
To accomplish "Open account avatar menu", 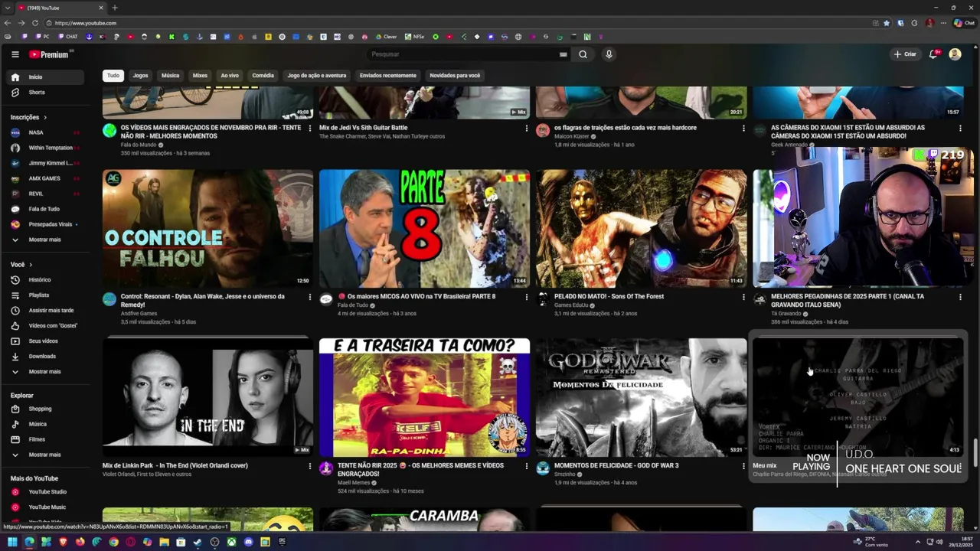I will pyautogui.click(x=955, y=54).
